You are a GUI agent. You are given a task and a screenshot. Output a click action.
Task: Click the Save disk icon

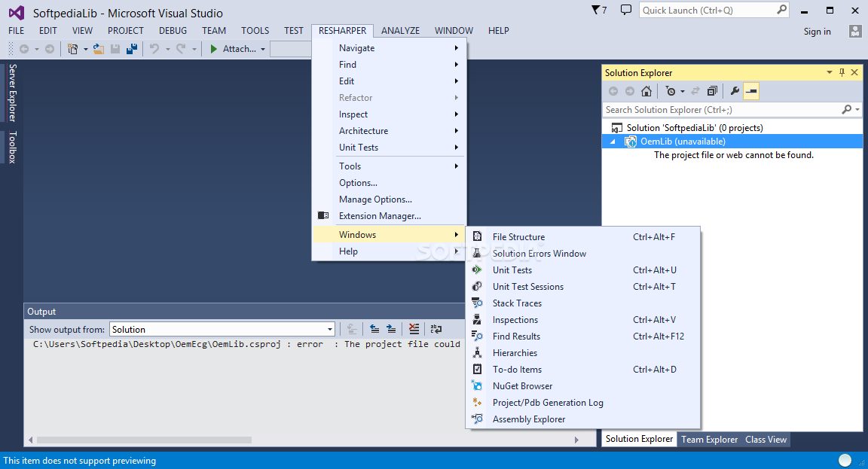click(115, 49)
